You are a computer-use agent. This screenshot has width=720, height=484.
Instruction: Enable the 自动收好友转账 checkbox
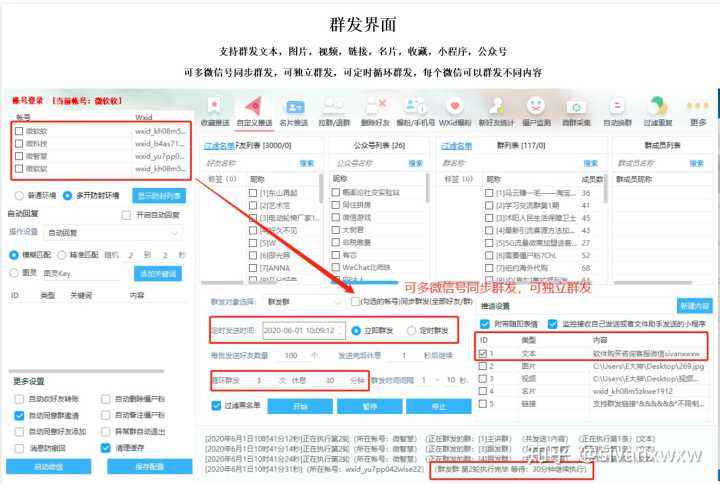pos(19,399)
